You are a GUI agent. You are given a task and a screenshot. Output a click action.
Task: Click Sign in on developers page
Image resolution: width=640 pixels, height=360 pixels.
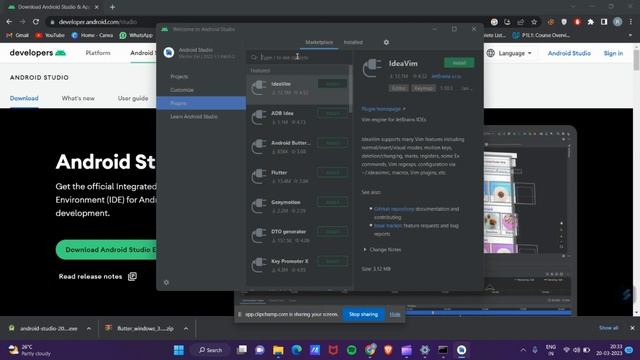pos(613,53)
